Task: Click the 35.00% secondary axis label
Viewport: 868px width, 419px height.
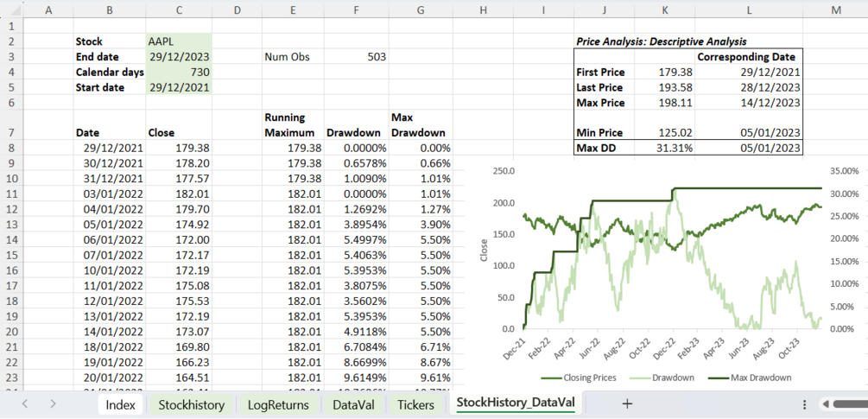Action: point(845,171)
